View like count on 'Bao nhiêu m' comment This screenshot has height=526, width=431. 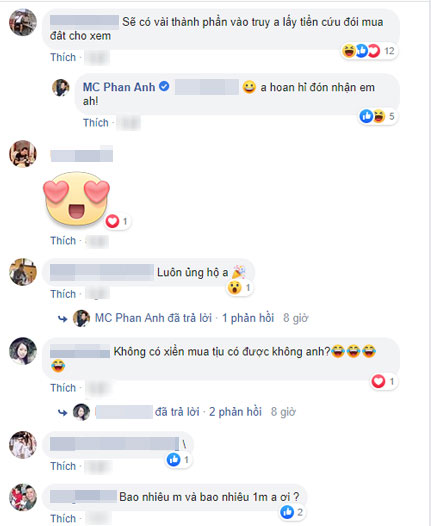coord(291,512)
